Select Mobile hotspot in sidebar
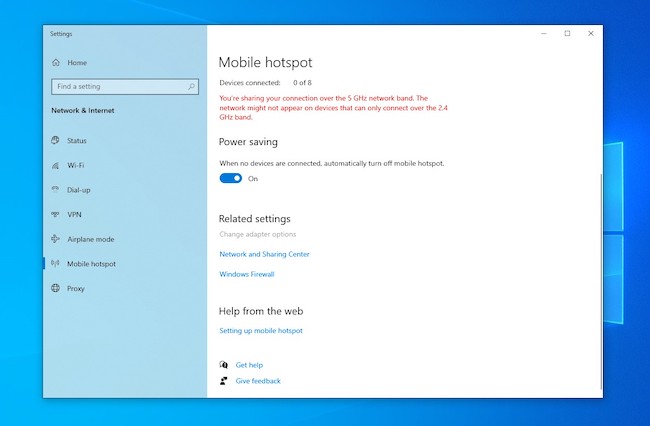Viewport: 650px width, 426px height. 125,264
